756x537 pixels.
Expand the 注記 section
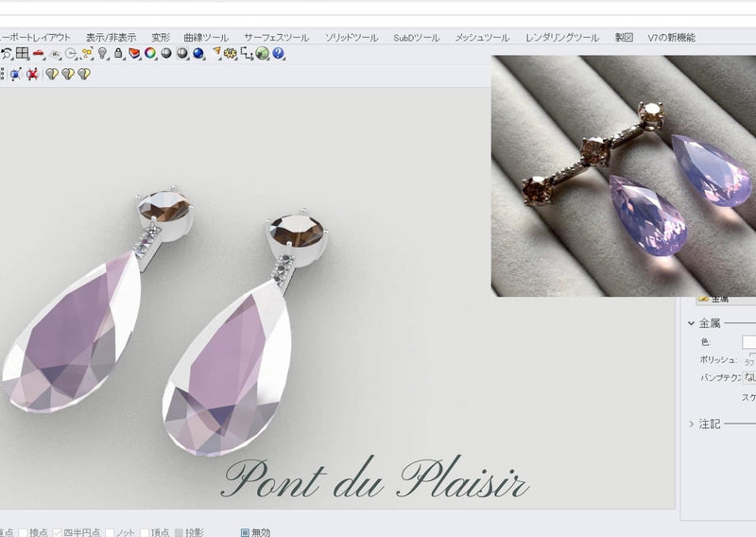pyautogui.click(x=691, y=424)
